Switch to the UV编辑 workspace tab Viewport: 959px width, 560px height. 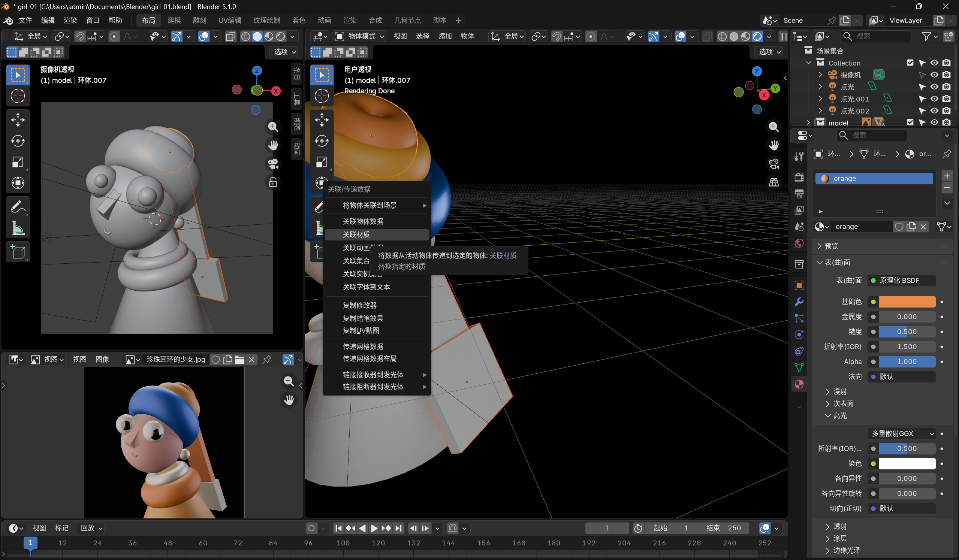point(229,20)
